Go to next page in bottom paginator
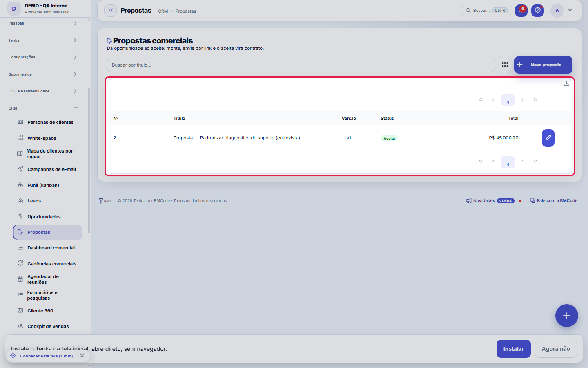 pos(522,161)
